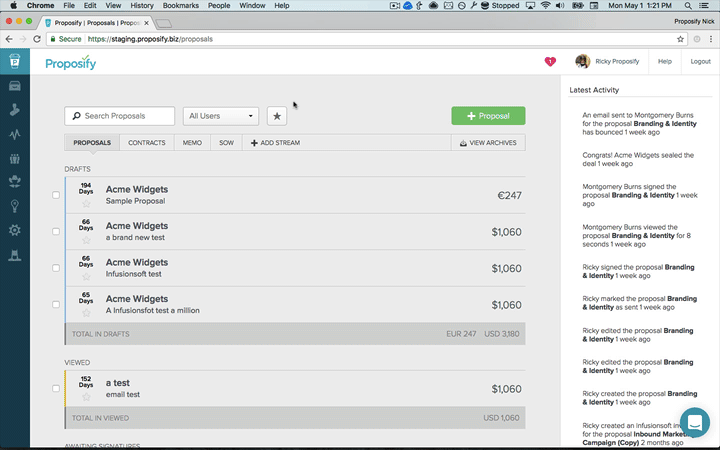Screen dimensions: 720x450
Task: Open the History menu in Chrome
Action: [x=142, y=6]
